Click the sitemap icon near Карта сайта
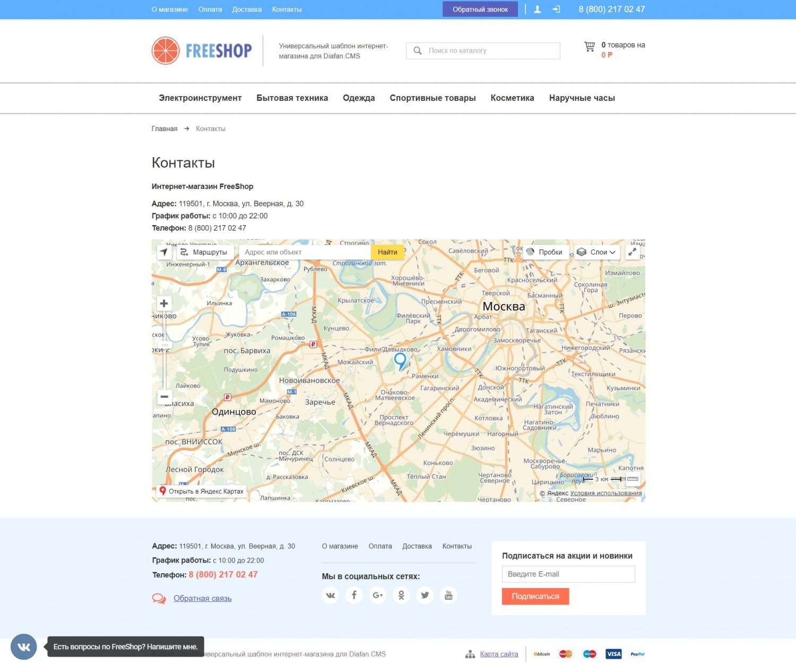The image size is (796, 672). coord(470,654)
